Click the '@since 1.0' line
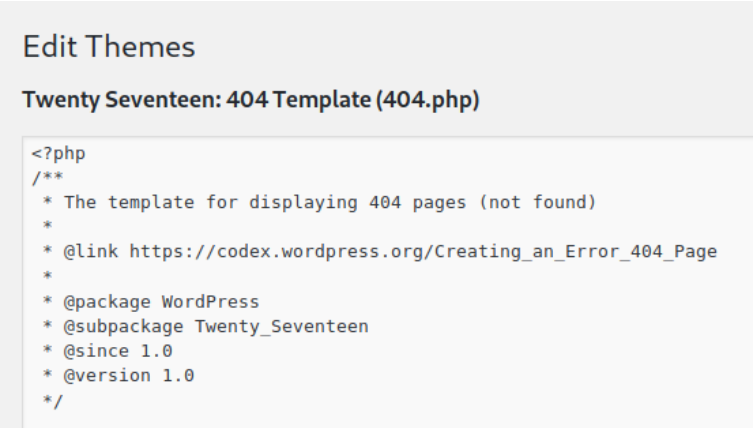755x428 pixels. 107,351
